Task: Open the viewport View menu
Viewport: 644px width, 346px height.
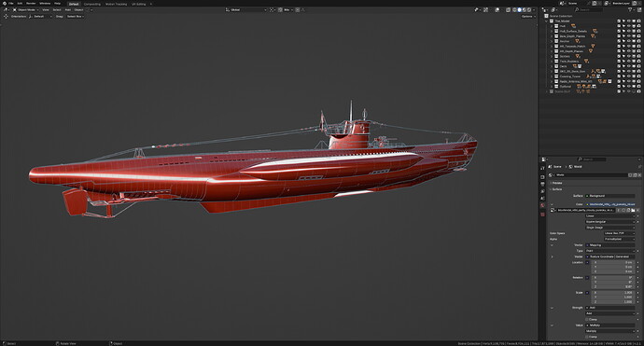Action: click(x=46, y=10)
